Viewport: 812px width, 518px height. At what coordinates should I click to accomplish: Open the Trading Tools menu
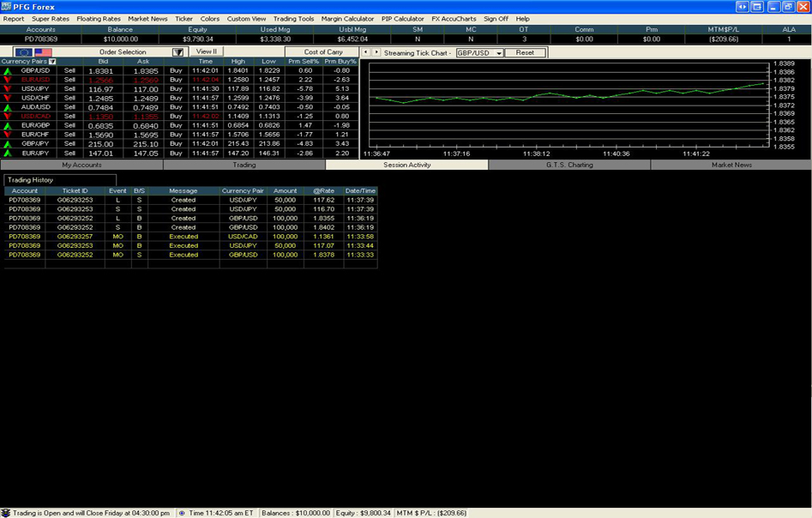coord(293,19)
